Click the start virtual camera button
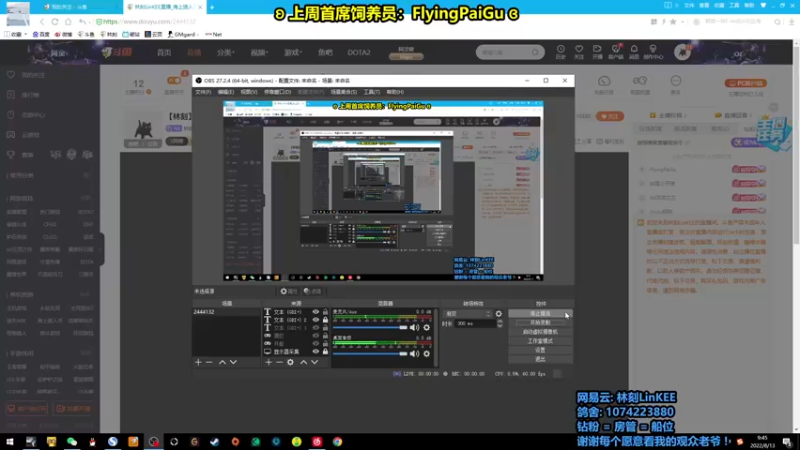 [540, 332]
